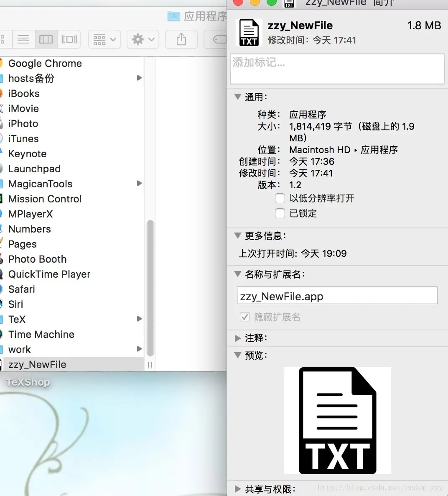Click the Finder column vertical scrollbar

tap(150, 288)
